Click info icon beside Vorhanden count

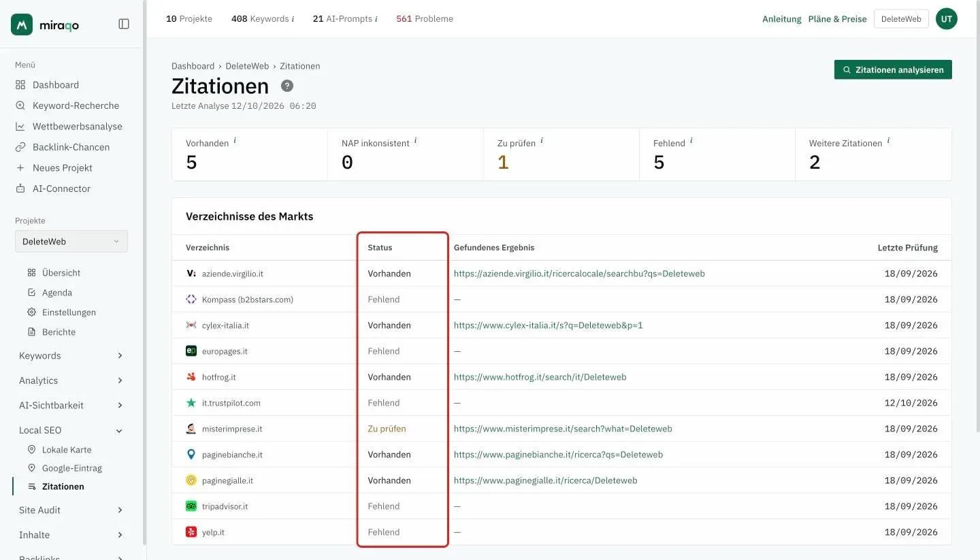click(x=235, y=140)
